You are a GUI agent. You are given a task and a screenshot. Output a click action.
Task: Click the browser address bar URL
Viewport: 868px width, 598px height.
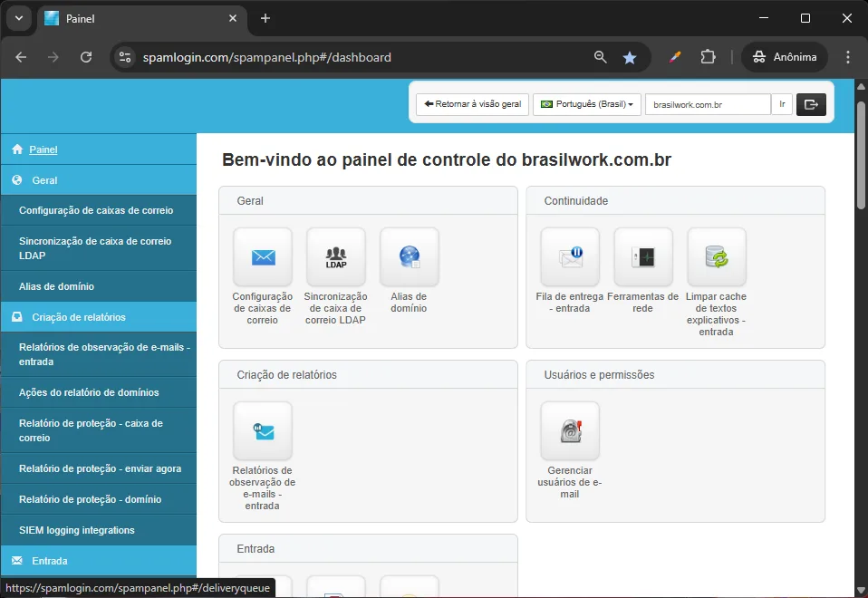click(266, 57)
